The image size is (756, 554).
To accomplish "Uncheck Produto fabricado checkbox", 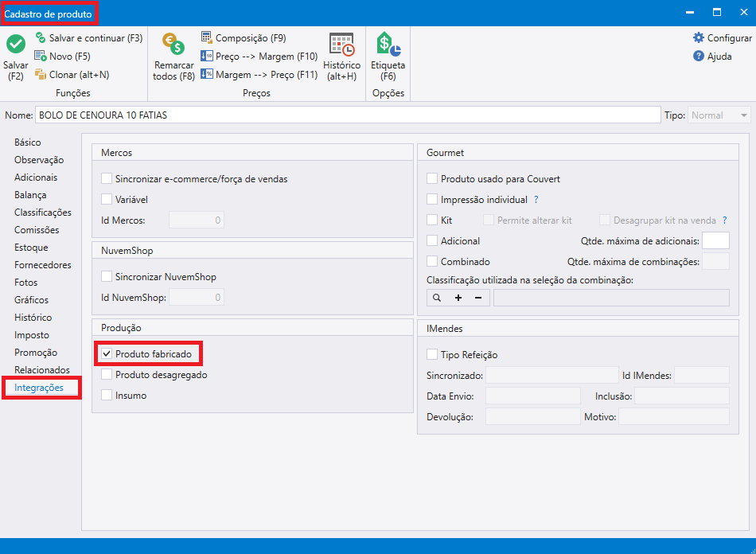I will click(107, 354).
